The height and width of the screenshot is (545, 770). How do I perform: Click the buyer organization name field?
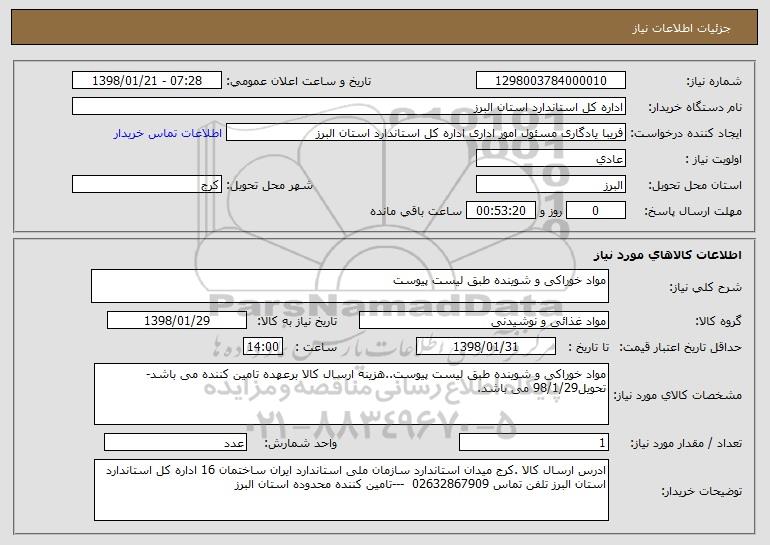coord(349,107)
